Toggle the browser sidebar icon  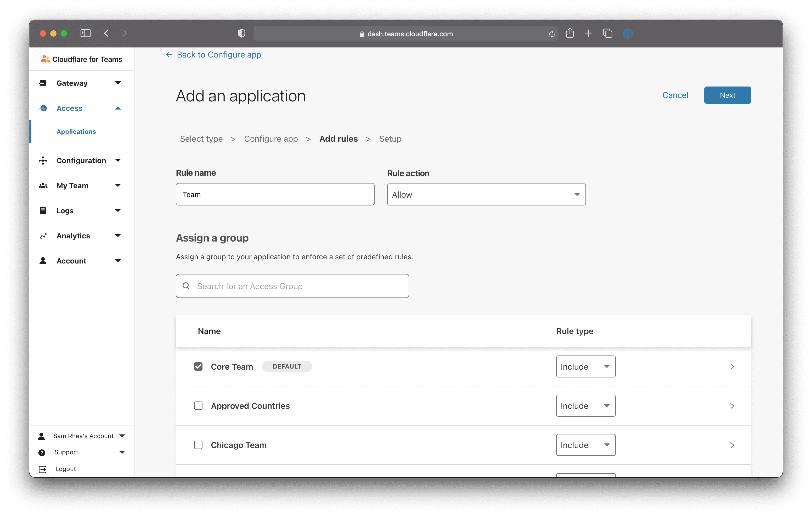pos(86,33)
